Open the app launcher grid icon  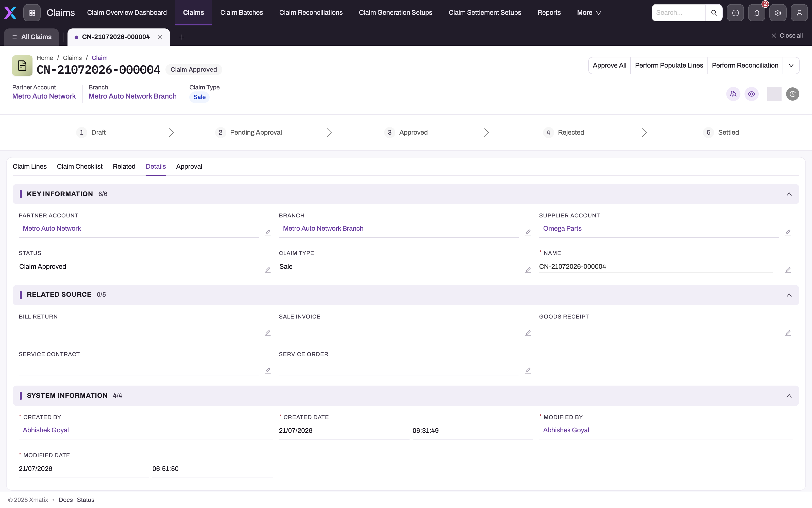pyautogui.click(x=32, y=13)
